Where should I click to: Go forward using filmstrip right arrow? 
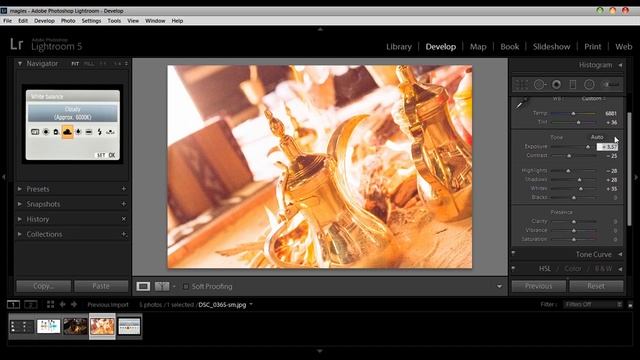(x=74, y=304)
